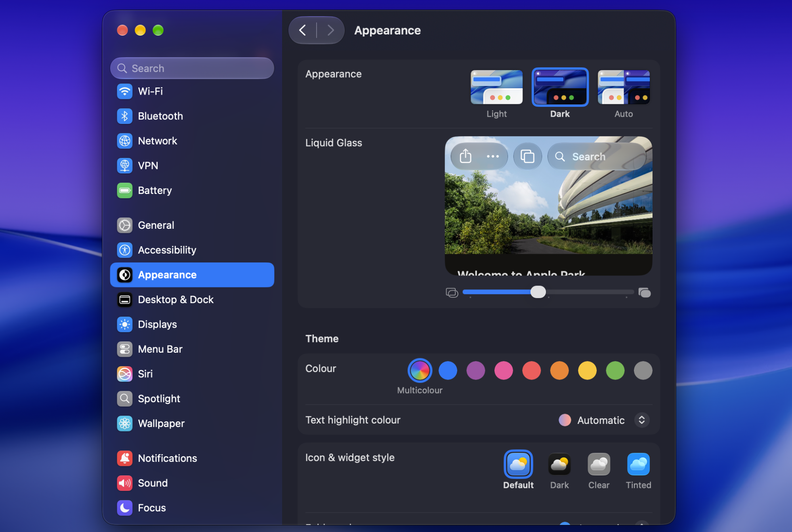Select the yellow theme colour
The height and width of the screenshot is (532, 792).
(x=587, y=371)
